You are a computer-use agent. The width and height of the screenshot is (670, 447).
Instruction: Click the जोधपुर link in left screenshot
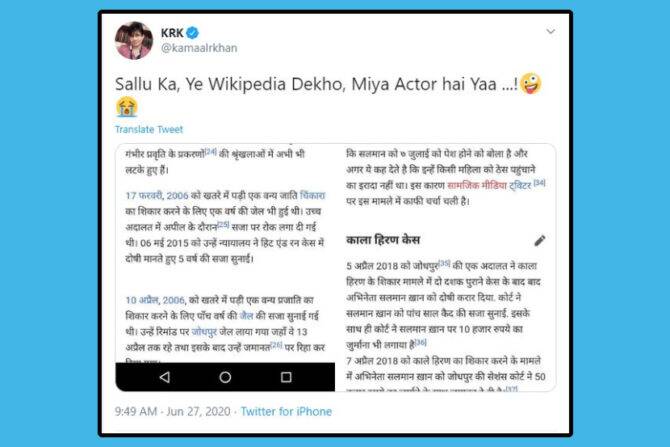tap(204, 332)
